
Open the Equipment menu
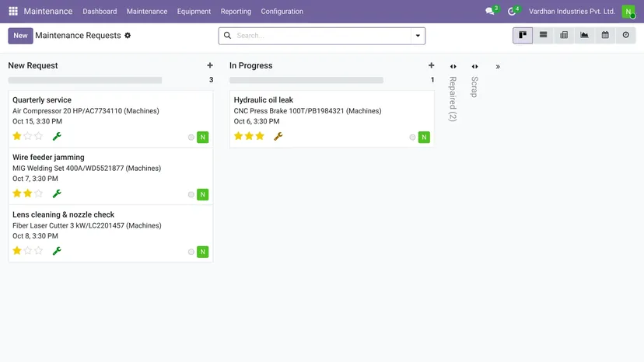[x=194, y=12]
